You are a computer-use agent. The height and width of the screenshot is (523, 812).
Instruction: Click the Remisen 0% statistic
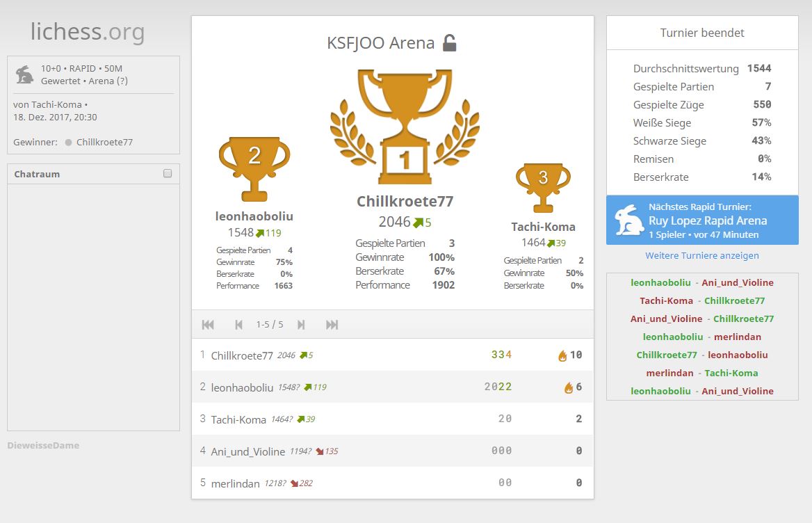(x=702, y=159)
